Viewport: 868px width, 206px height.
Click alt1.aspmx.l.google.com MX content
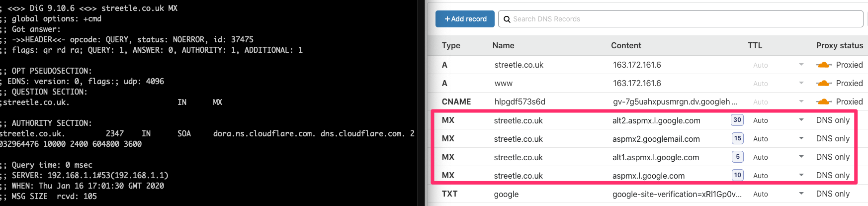point(656,157)
